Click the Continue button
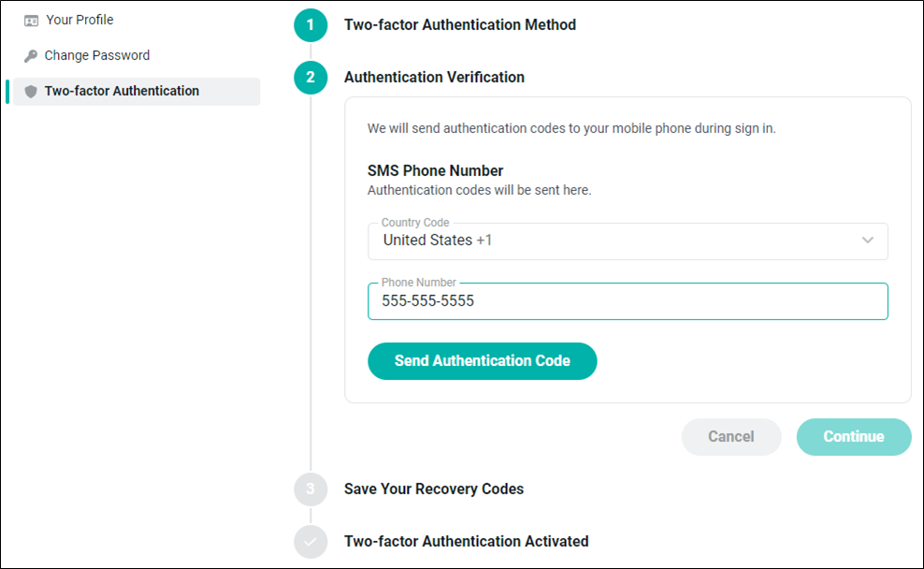This screenshot has height=569, width=924. pos(854,436)
